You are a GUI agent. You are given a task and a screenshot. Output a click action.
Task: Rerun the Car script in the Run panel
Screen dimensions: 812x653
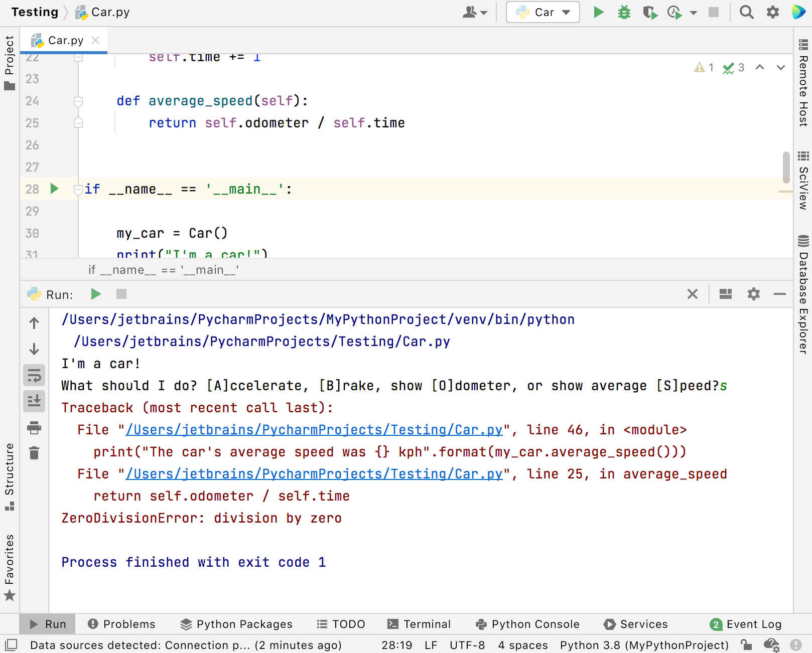click(x=96, y=294)
